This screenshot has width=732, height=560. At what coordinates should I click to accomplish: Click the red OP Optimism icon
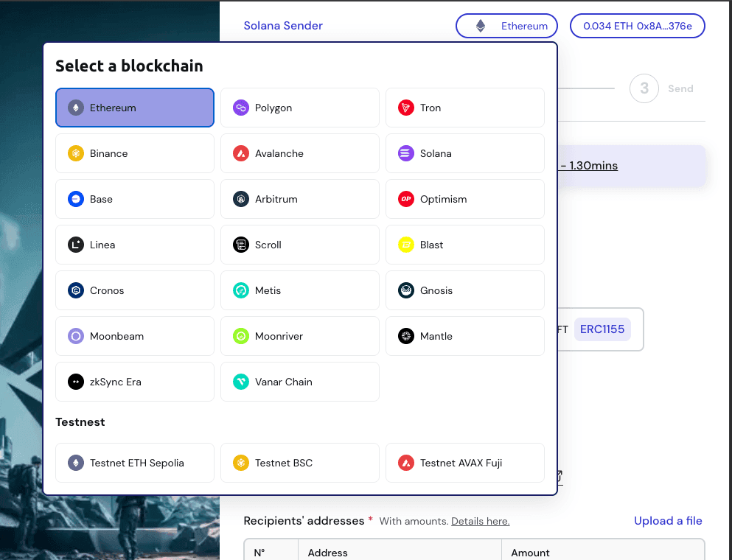point(406,199)
